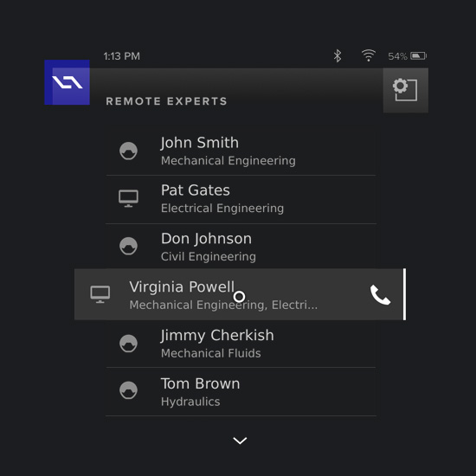Click the battery 54% indicator
The width and height of the screenshot is (476, 476).
click(x=408, y=56)
